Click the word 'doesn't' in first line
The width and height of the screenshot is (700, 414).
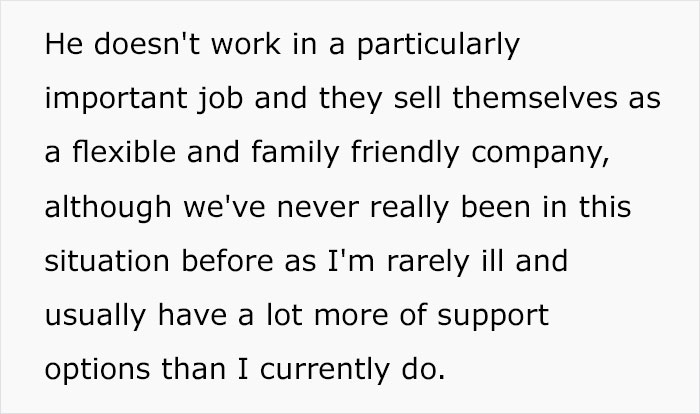pos(147,44)
